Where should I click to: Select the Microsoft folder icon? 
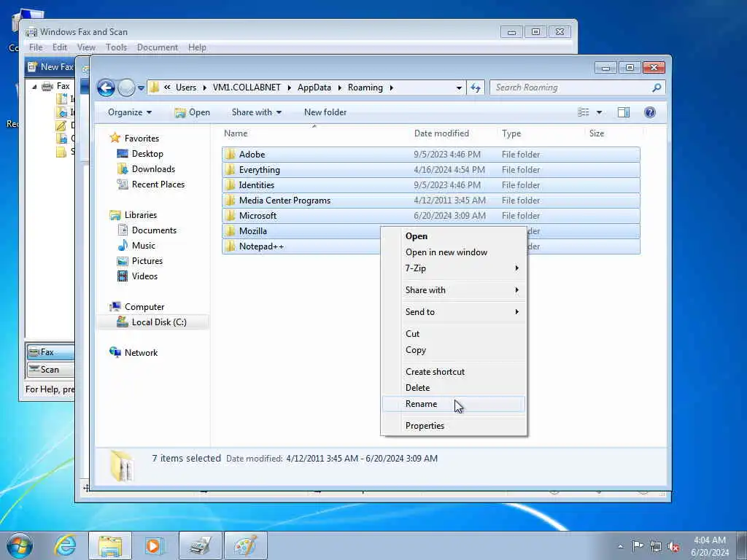pyautogui.click(x=231, y=215)
